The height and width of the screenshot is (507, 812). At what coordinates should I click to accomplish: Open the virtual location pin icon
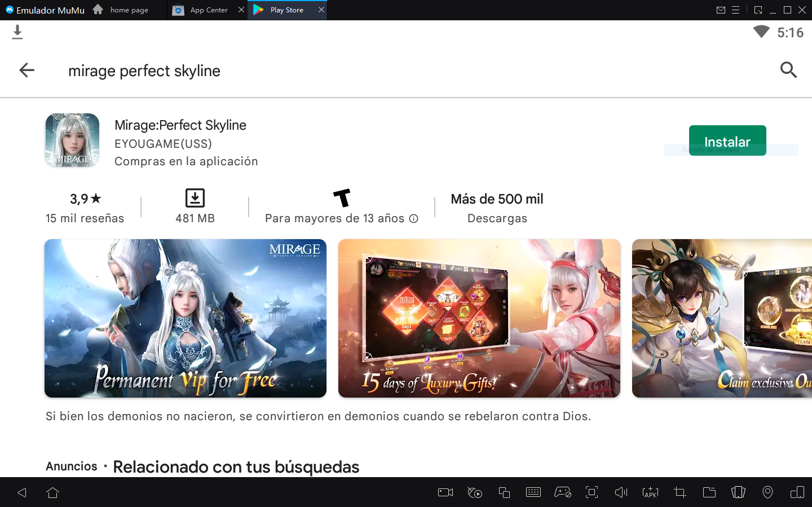click(767, 492)
